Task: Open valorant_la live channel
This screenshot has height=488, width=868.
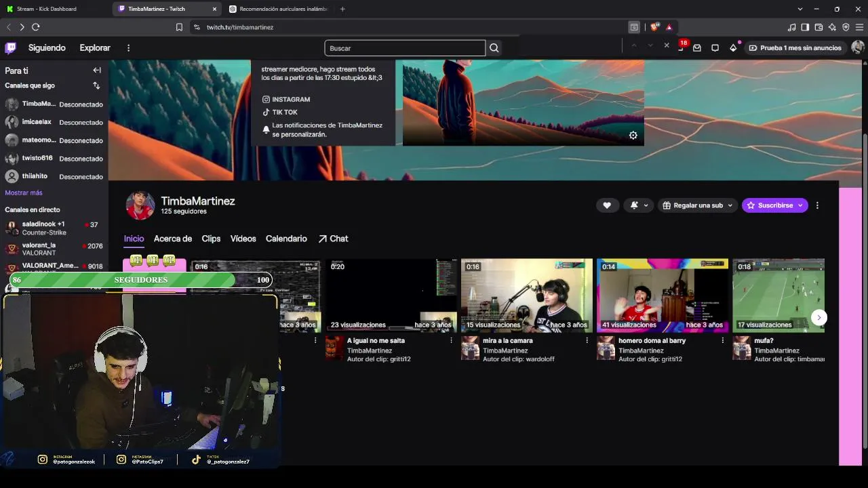Action: pyautogui.click(x=54, y=249)
